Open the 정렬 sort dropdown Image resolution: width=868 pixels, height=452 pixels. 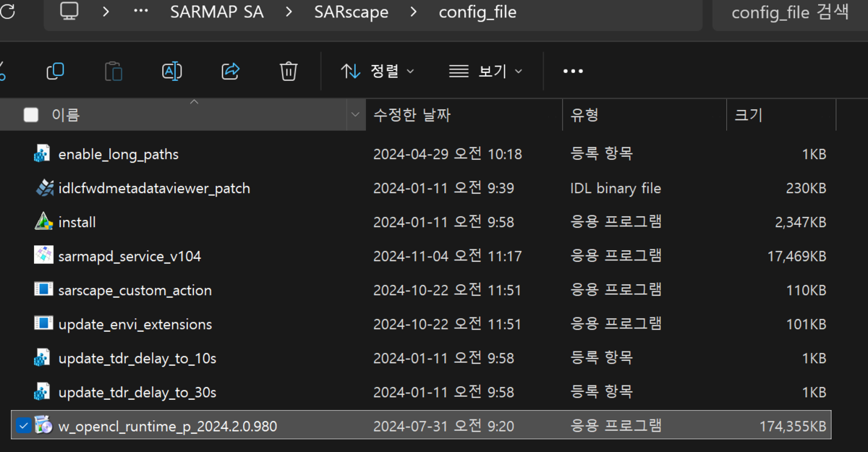376,71
